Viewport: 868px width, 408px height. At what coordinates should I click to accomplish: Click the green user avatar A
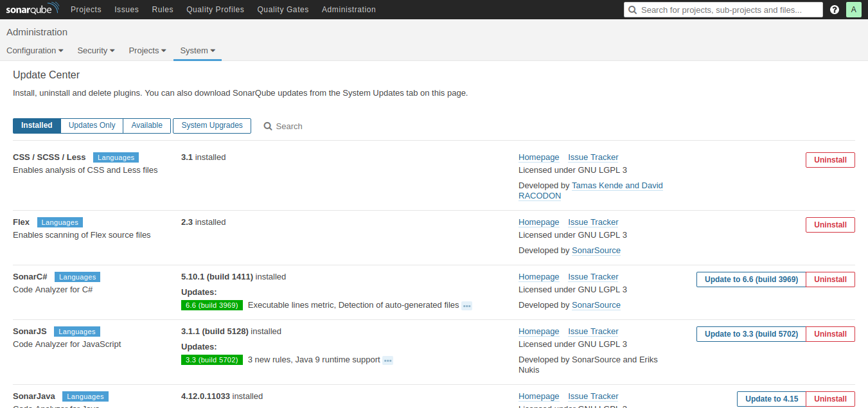click(854, 9)
